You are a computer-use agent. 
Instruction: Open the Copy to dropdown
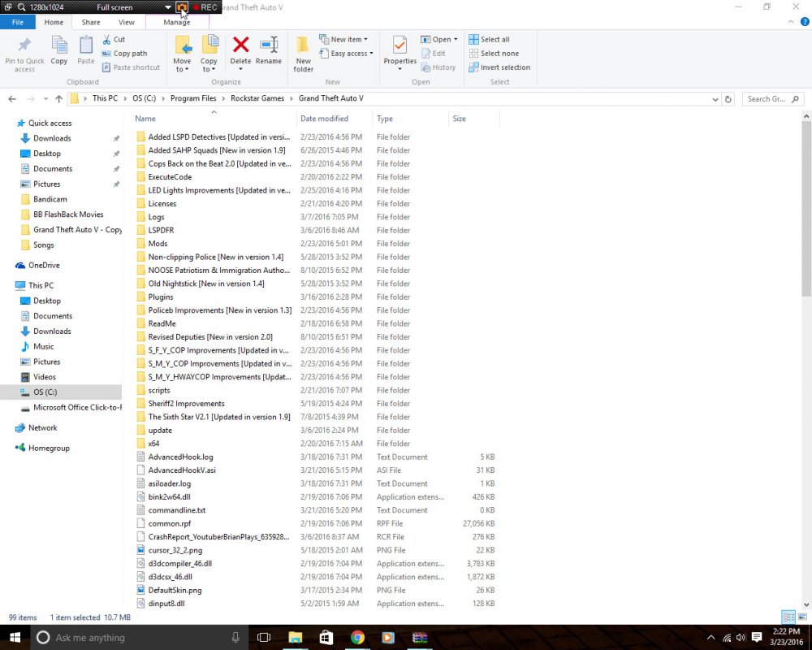[x=209, y=65]
